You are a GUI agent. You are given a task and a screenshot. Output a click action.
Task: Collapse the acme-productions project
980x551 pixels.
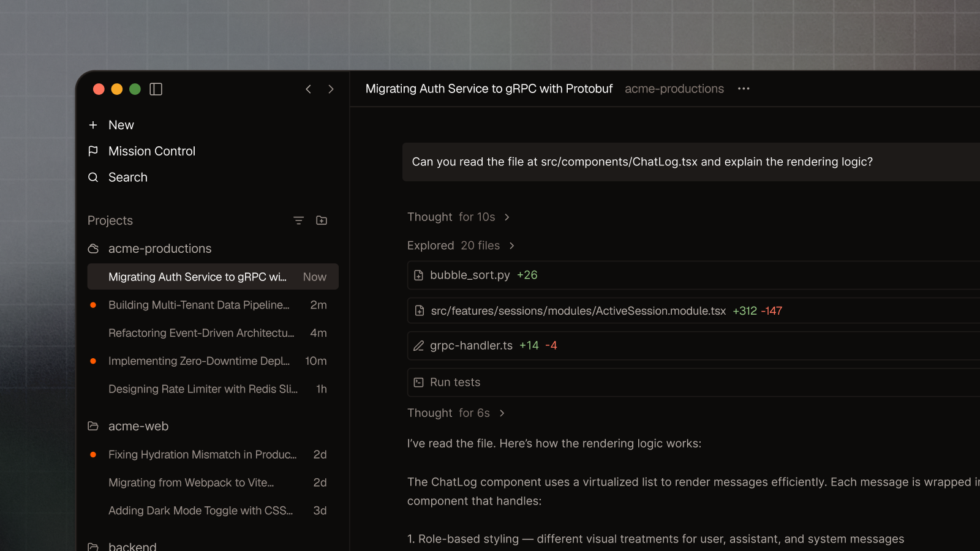click(160, 249)
